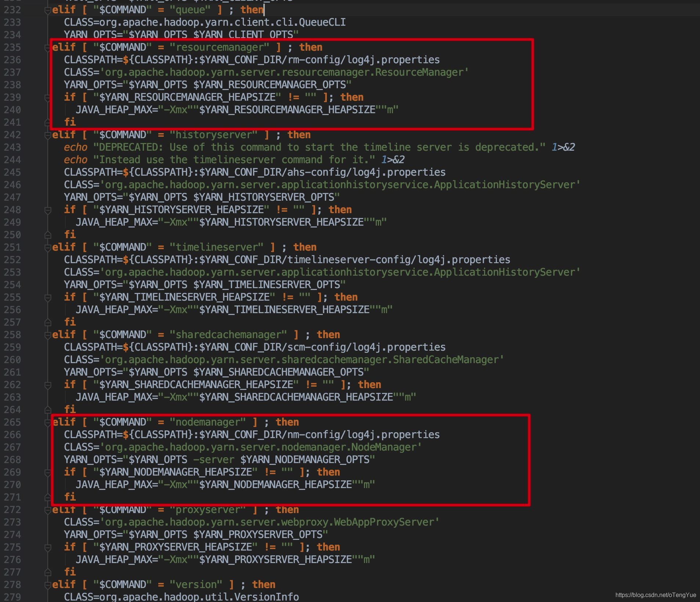Collapse the HISTORYSERVER_HEAPSIZE if fold on line 248
Viewport: 700px width, 602px height.
click(48, 210)
